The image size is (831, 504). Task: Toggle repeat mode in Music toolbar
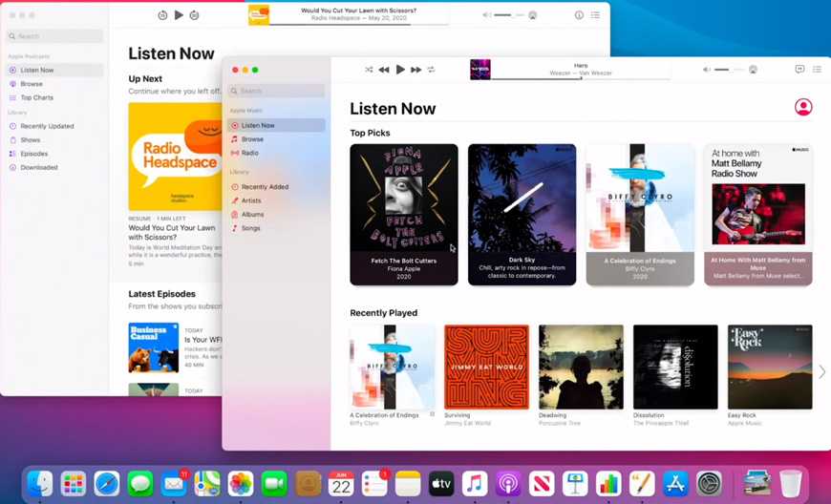[x=431, y=70]
